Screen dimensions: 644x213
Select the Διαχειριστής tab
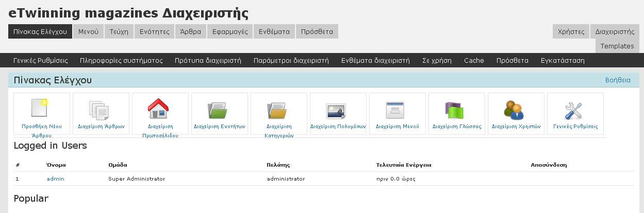pyautogui.click(x=615, y=31)
